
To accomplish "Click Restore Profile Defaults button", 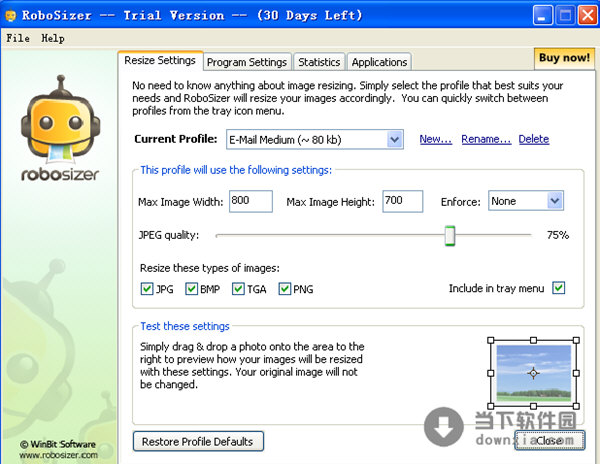I will point(198,442).
